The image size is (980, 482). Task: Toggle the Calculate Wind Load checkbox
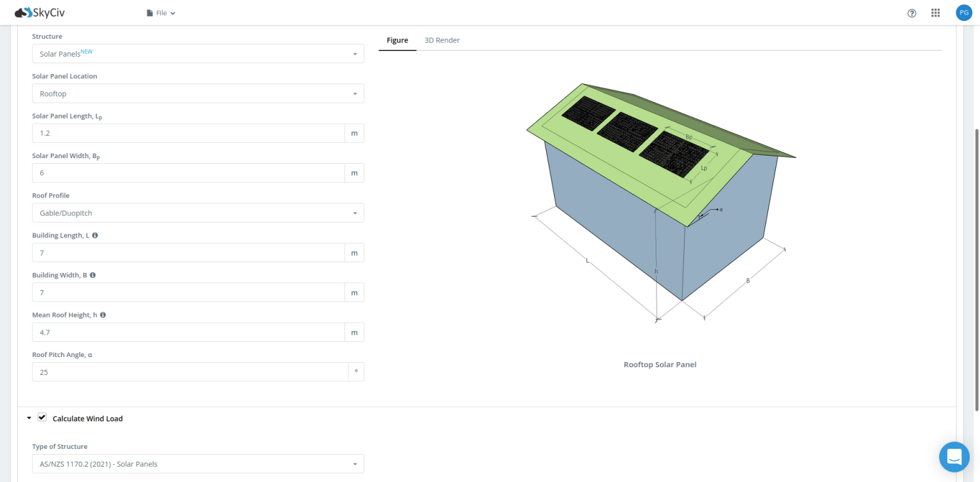point(42,418)
